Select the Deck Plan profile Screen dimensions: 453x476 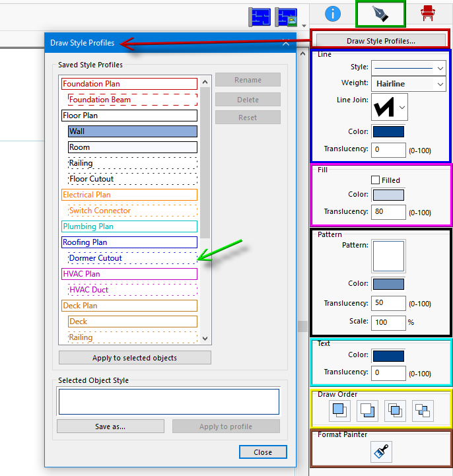tap(129, 306)
